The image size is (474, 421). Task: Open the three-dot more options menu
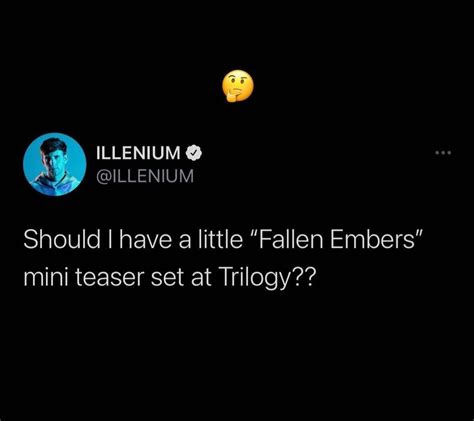[x=443, y=153]
